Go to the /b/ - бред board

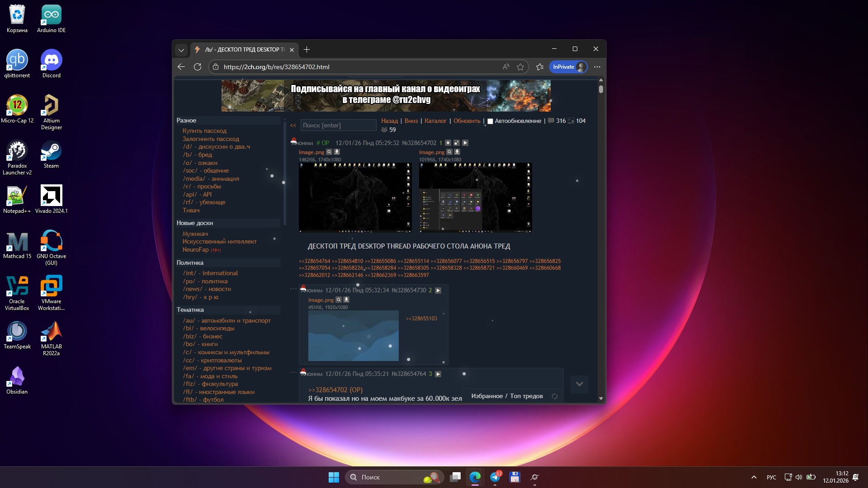tap(198, 155)
